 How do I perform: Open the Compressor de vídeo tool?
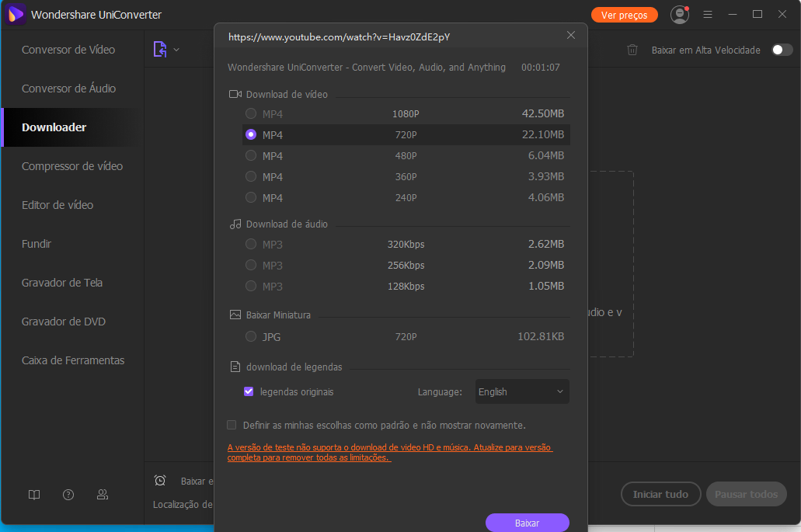click(x=70, y=165)
